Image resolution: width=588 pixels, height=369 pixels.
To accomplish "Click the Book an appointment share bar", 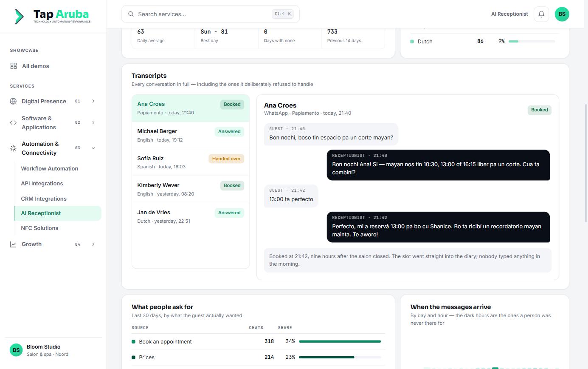I will (x=340, y=341).
